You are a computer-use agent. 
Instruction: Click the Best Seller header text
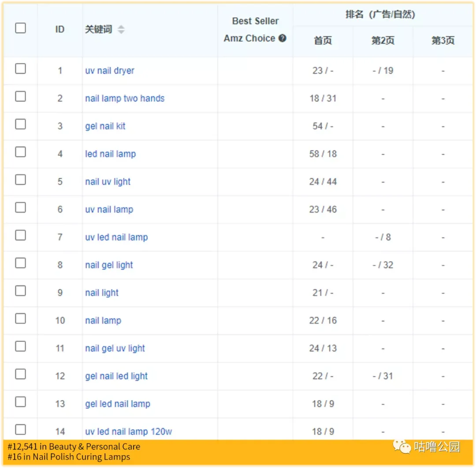tap(255, 21)
